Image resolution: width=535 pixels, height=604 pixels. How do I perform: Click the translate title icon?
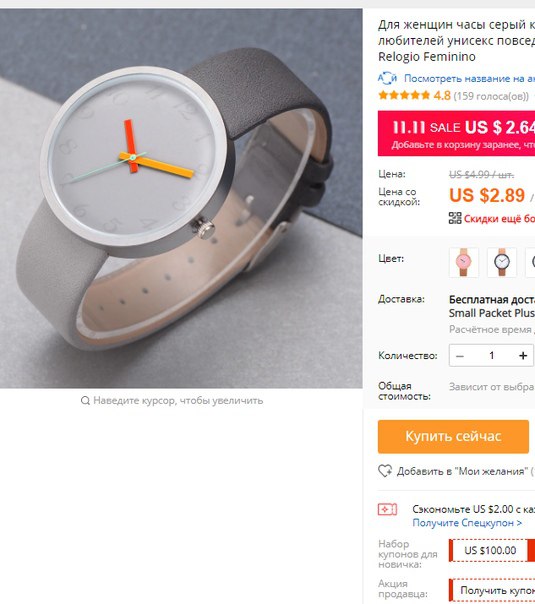coord(387,78)
